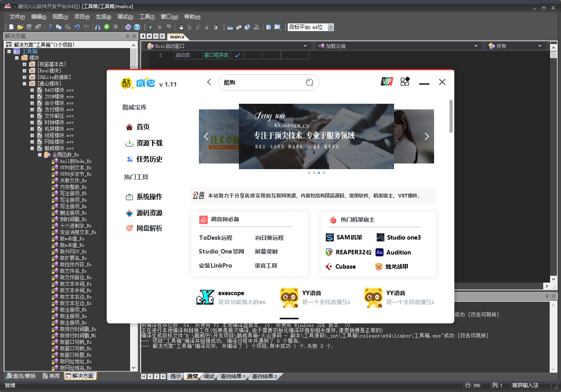Click the Save toolbar icon
The image size is (561, 392).
(x=29, y=27)
